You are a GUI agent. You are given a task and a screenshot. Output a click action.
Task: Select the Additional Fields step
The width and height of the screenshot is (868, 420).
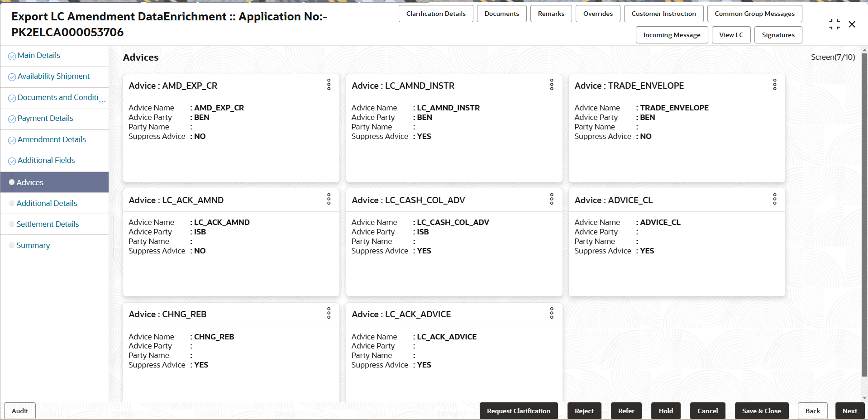(x=46, y=160)
